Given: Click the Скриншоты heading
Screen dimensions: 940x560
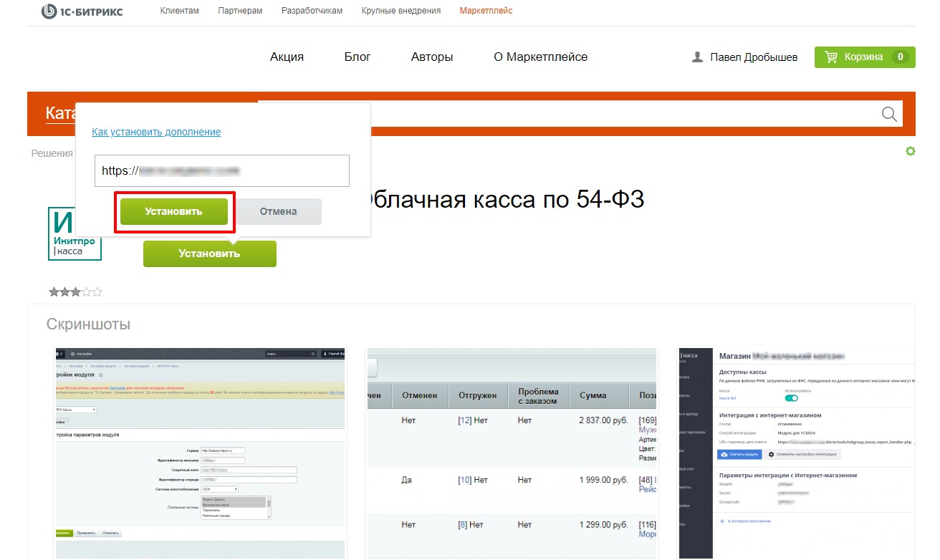Looking at the screenshot, I should [x=89, y=324].
